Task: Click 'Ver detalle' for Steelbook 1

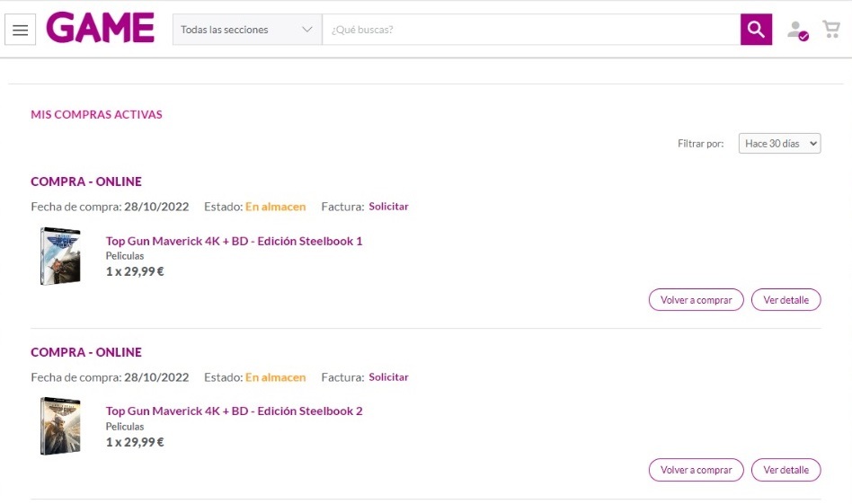Action: (x=785, y=300)
